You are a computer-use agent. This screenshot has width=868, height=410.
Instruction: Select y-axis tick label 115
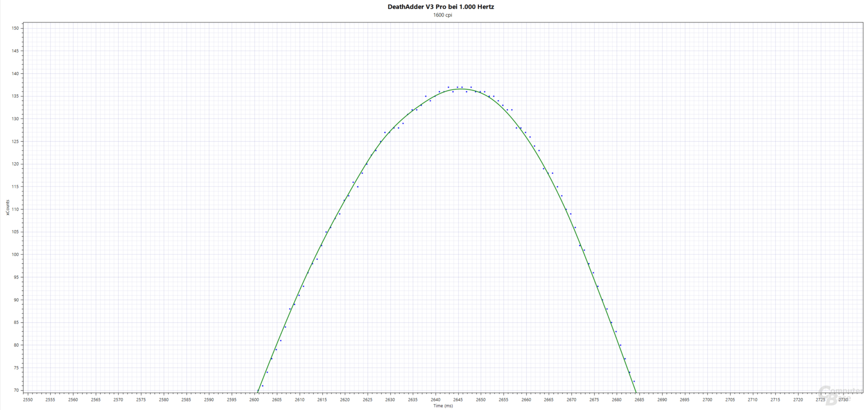point(15,186)
